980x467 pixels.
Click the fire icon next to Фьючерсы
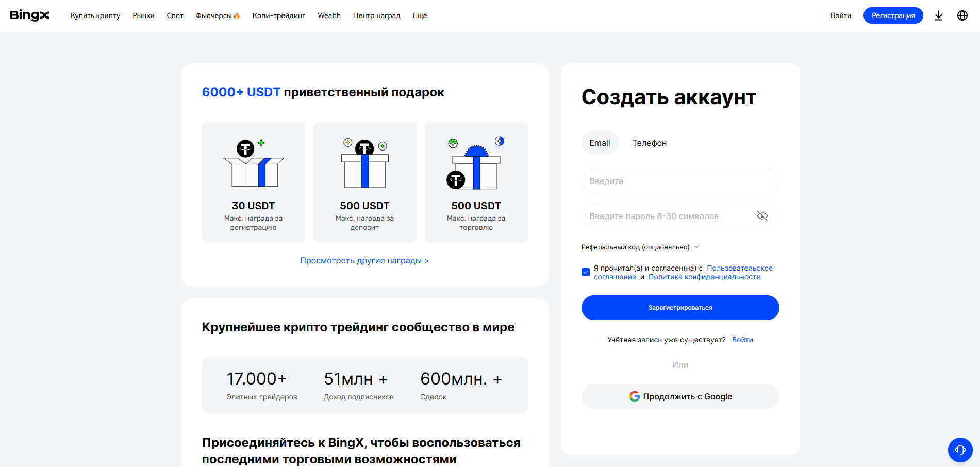[237, 16]
